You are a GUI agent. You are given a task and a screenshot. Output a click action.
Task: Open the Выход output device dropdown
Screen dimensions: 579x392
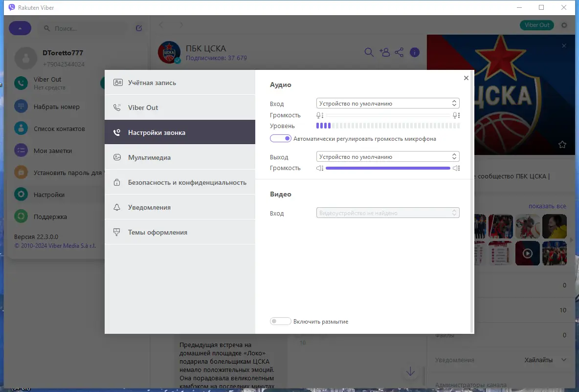tap(387, 156)
